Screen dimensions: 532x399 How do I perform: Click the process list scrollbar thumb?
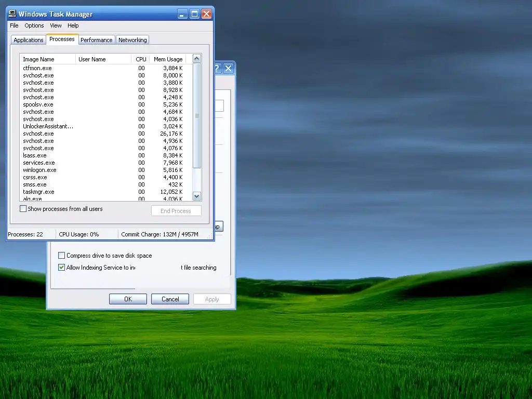point(197,116)
